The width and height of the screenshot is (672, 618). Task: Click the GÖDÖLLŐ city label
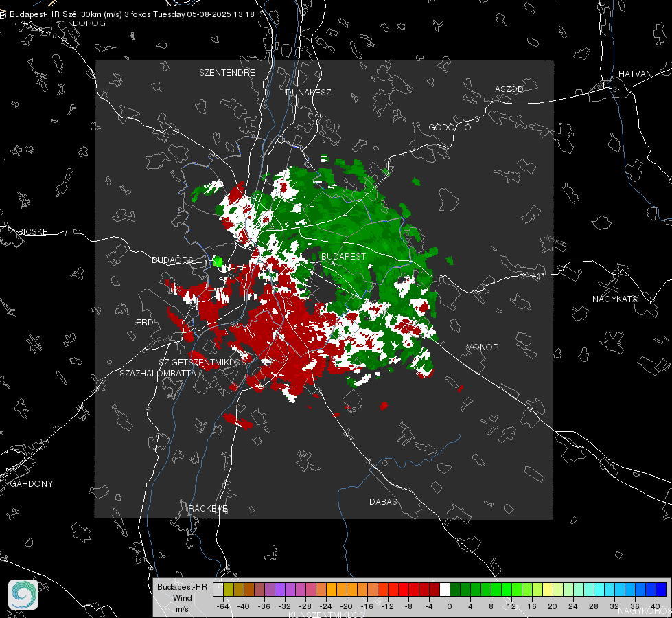point(450,127)
